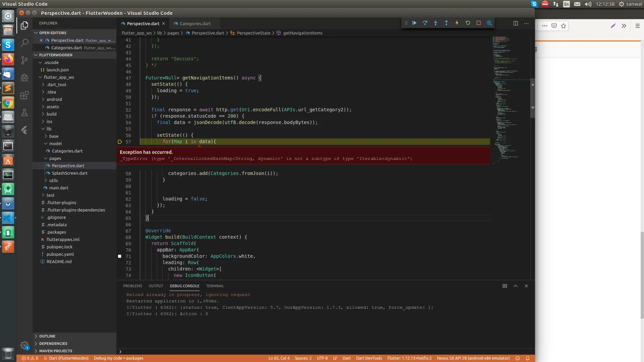Open the Extensions view in activity bar
Screen dimensions: 644x362
pos(24,96)
